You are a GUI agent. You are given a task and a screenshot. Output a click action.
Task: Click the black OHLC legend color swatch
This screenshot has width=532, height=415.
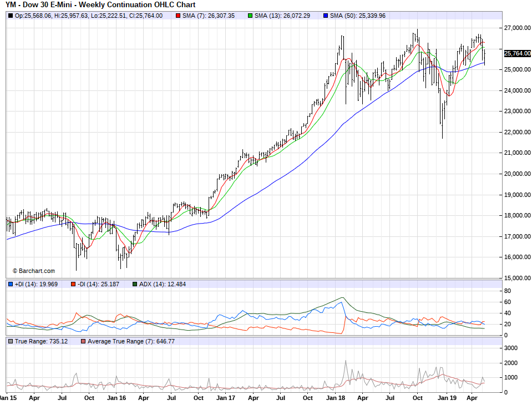point(11,16)
